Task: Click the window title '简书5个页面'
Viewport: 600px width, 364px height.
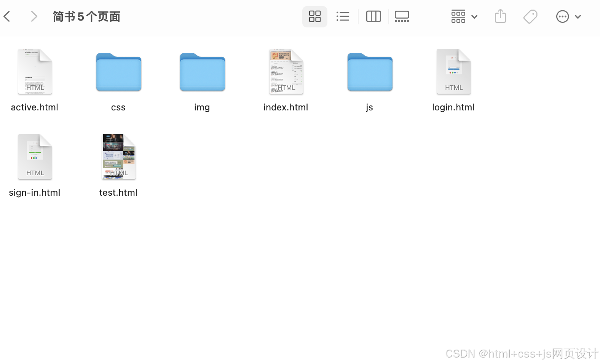Action: 86,17
